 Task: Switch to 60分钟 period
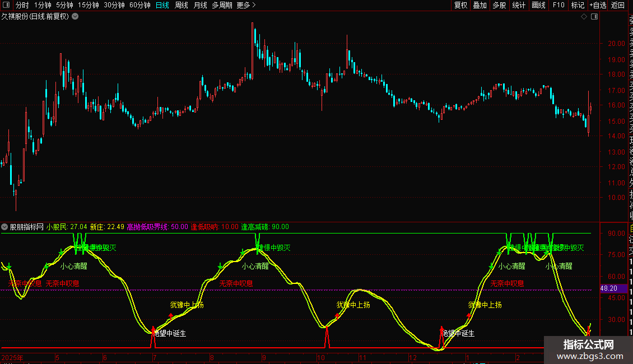click(140, 5)
